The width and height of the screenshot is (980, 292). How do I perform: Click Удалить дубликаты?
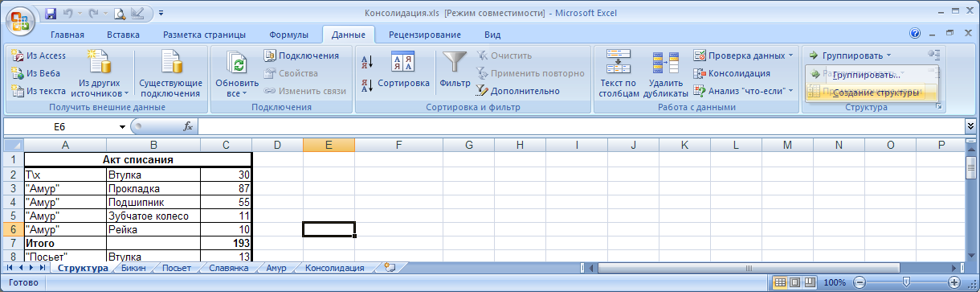666,73
